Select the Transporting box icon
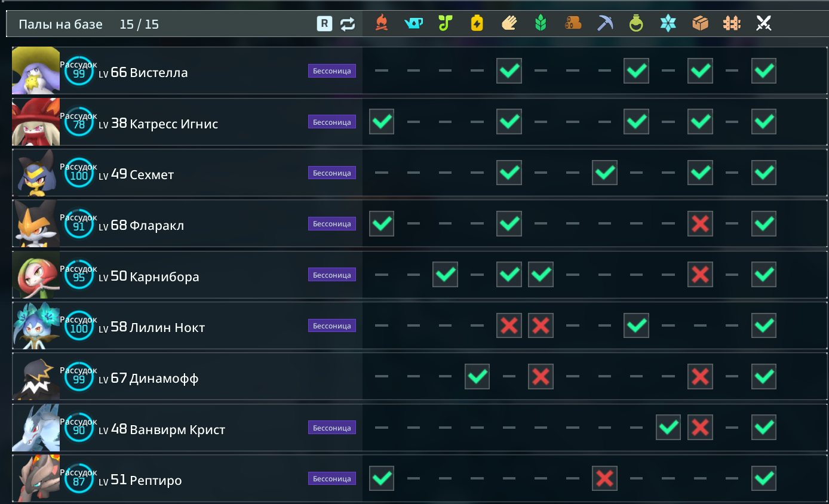 700,23
